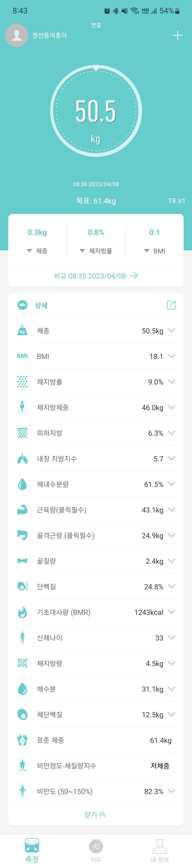Tap the 목표: 61.4kg goal text
This screenshot has height=868, width=192.
(x=96, y=201)
